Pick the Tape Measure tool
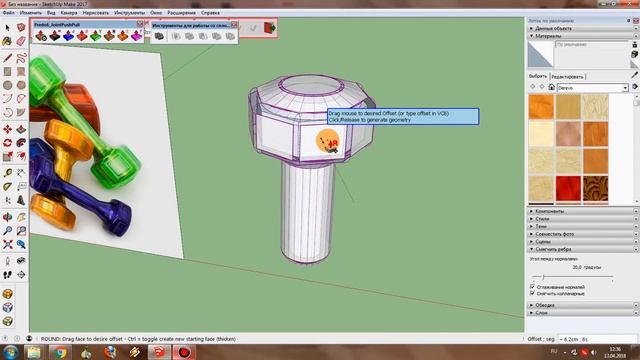The image size is (640, 360). [x=7, y=173]
